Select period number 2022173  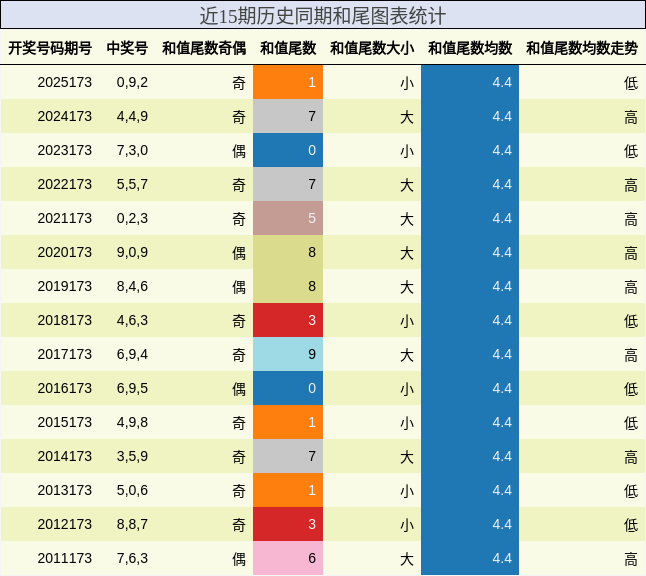65,184
